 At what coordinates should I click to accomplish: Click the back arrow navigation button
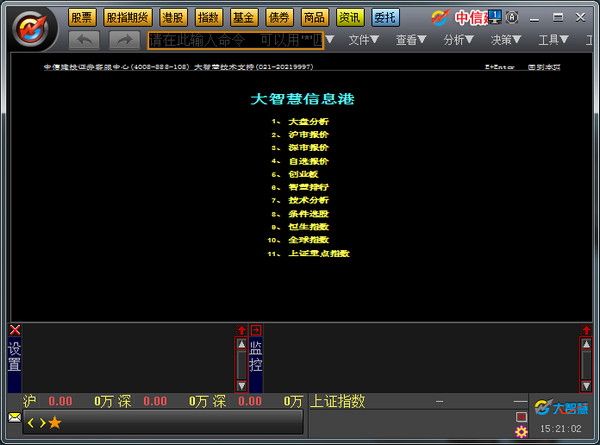[x=84, y=40]
